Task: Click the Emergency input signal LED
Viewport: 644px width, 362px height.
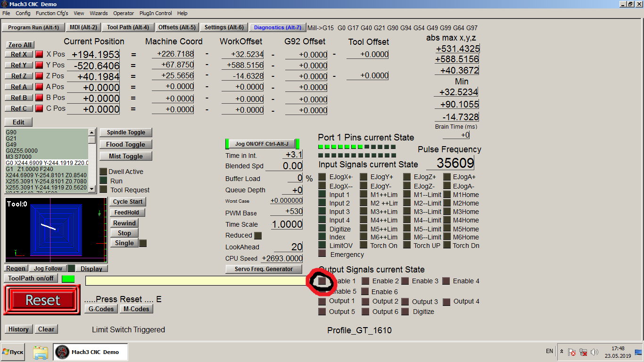Action: (x=322, y=254)
